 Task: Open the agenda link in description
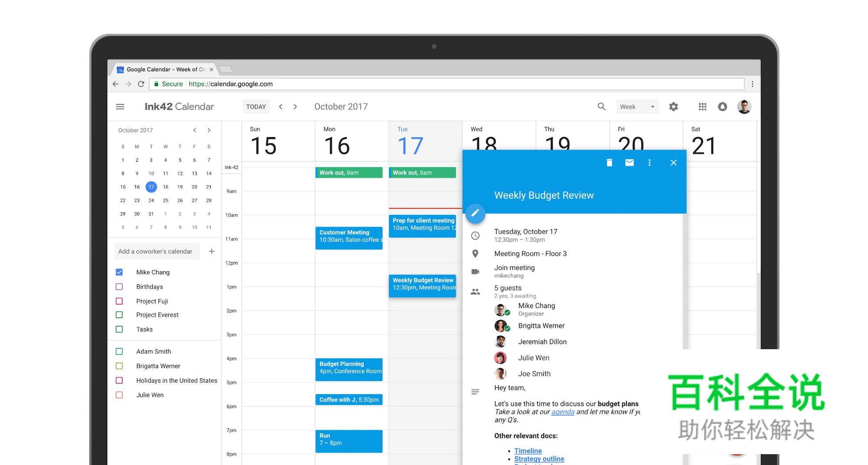click(x=562, y=412)
